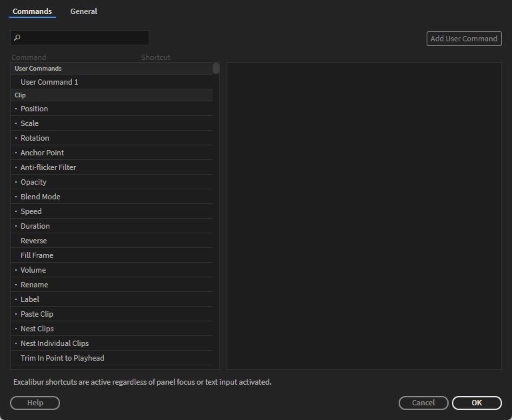Choose the Scale command row
Image resolution: width=512 pixels, height=420 pixels.
point(29,123)
